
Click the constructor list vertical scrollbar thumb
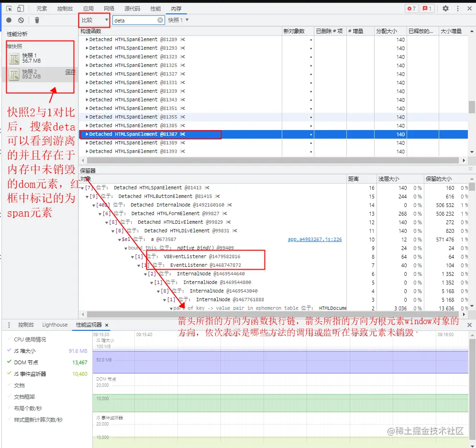[472, 107]
